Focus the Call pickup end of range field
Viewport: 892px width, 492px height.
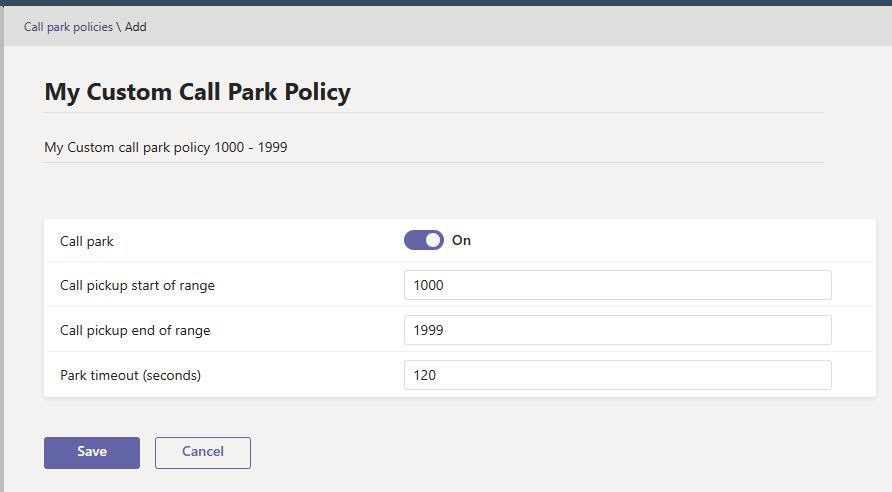click(617, 330)
